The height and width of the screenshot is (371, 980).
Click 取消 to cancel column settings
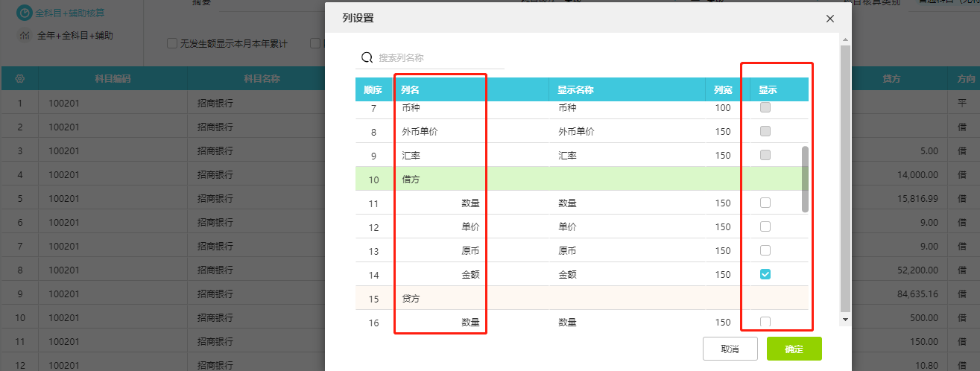click(730, 349)
